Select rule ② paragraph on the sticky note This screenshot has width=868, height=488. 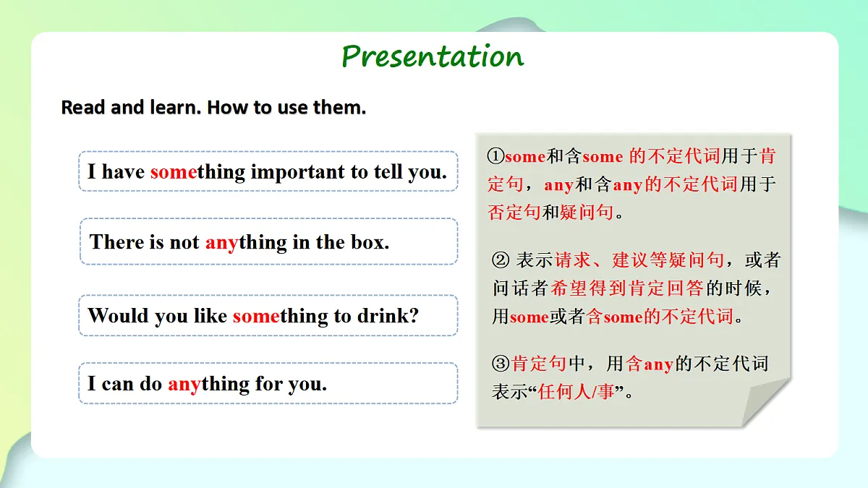coord(637,288)
